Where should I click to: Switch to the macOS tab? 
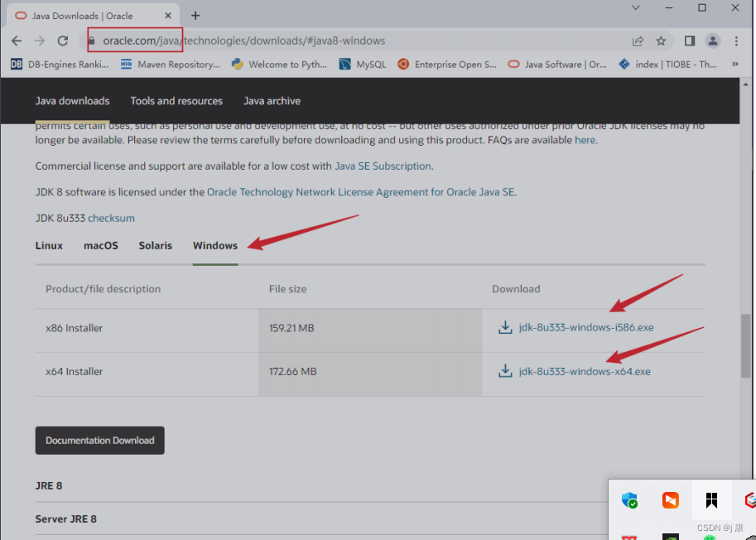101,245
